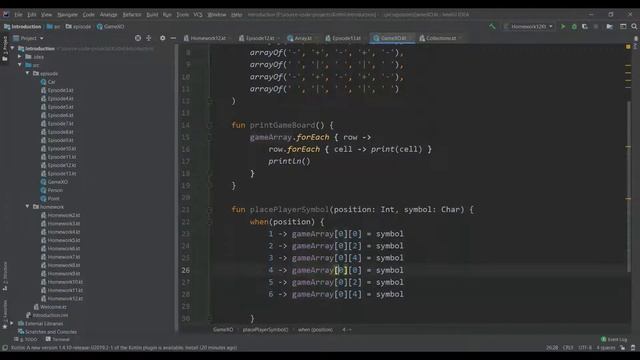Open the Refactor menu
This screenshot has width=640, height=360.
click(132, 15)
